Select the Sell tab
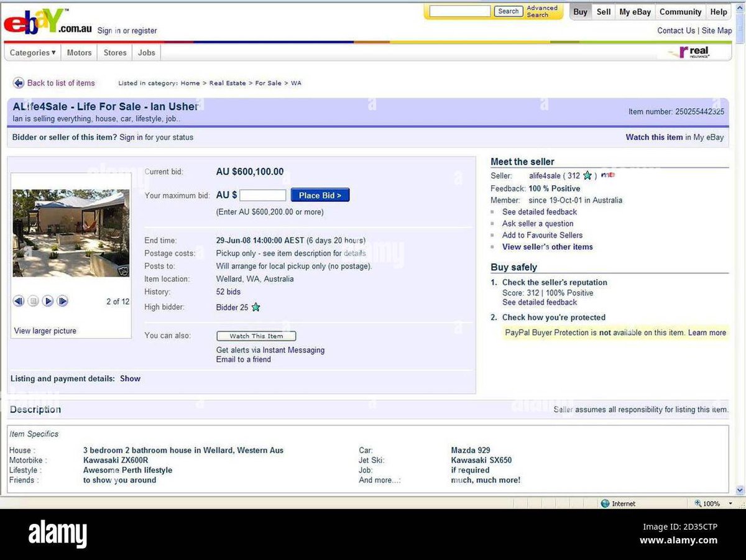The height and width of the screenshot is (560, 746). click(x=604, y=12)
